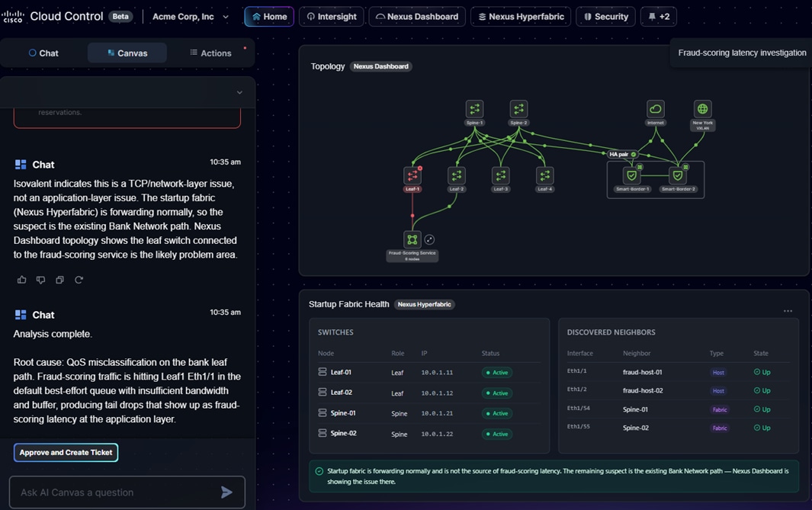Screen dimensions: 812x510
Task: Open Fraud-scoring latency investigation title
Action: (742, 53)
